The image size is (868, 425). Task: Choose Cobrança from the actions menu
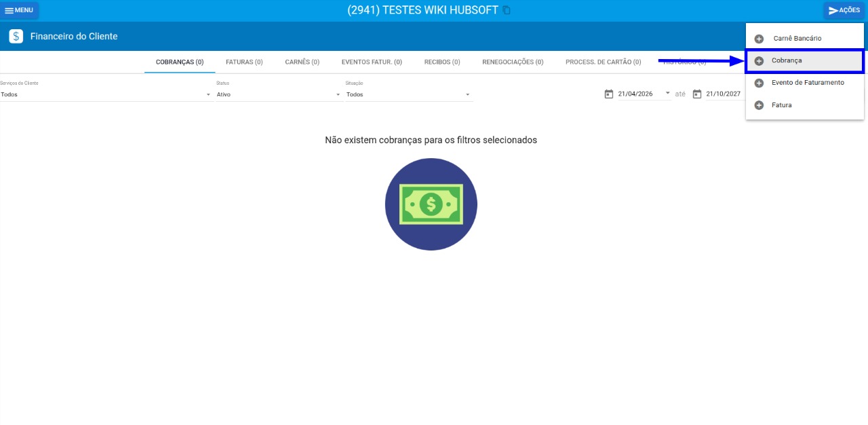tap(805, 60)
